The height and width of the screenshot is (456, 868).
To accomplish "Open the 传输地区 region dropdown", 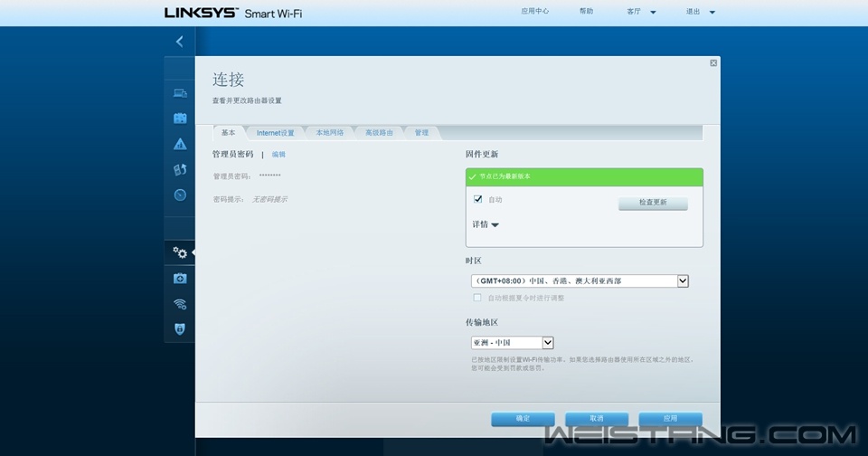I will pyautogui.click(x=512, y=343).
